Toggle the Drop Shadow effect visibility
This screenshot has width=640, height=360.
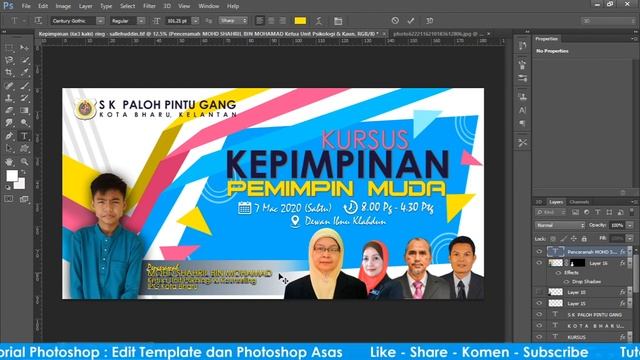pyautogui.click(x=566, y=282)
